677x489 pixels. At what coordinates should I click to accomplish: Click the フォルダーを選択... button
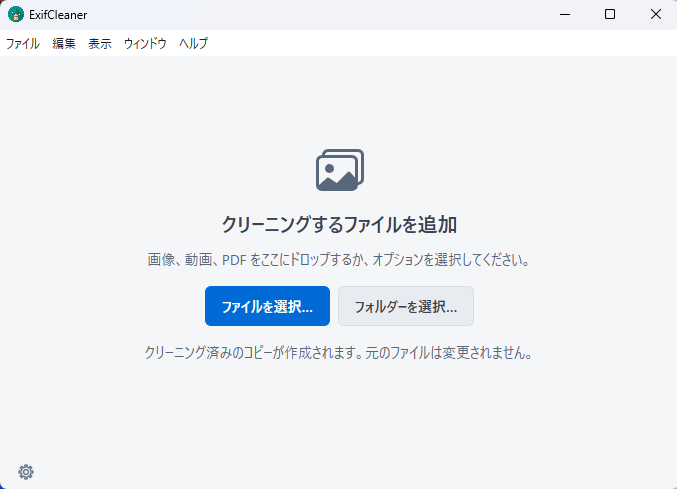pyautogui.click(x=406, y=306)
